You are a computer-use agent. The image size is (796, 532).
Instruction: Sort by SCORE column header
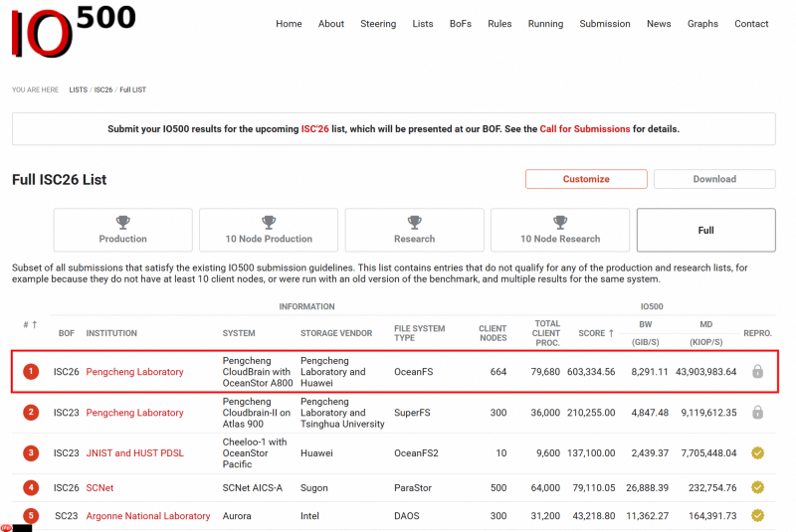pos(596,333)
